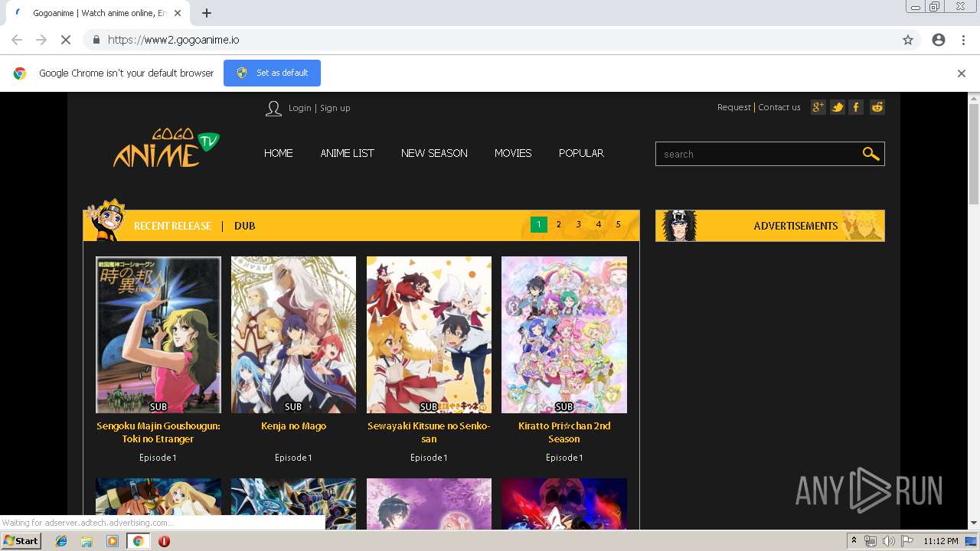Show hidden system tray icons

pyautogui.click(x=854, y=541)
